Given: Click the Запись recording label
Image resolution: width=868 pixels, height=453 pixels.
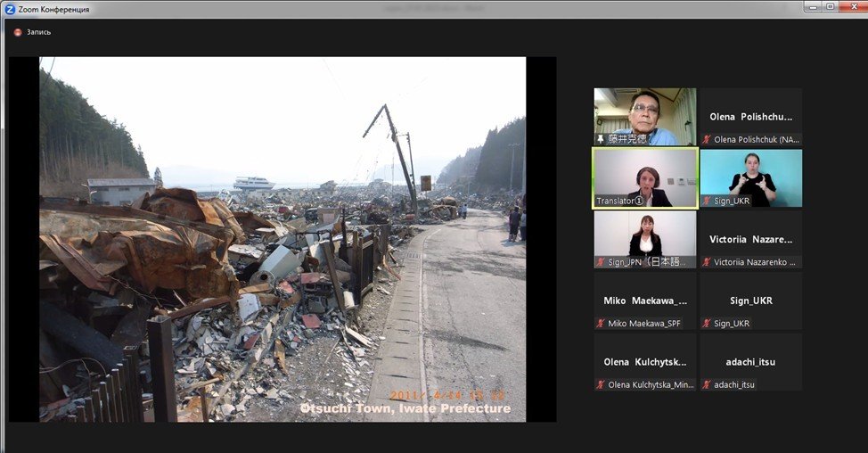Looking at the screenshot, I should (x=38, y=32).
